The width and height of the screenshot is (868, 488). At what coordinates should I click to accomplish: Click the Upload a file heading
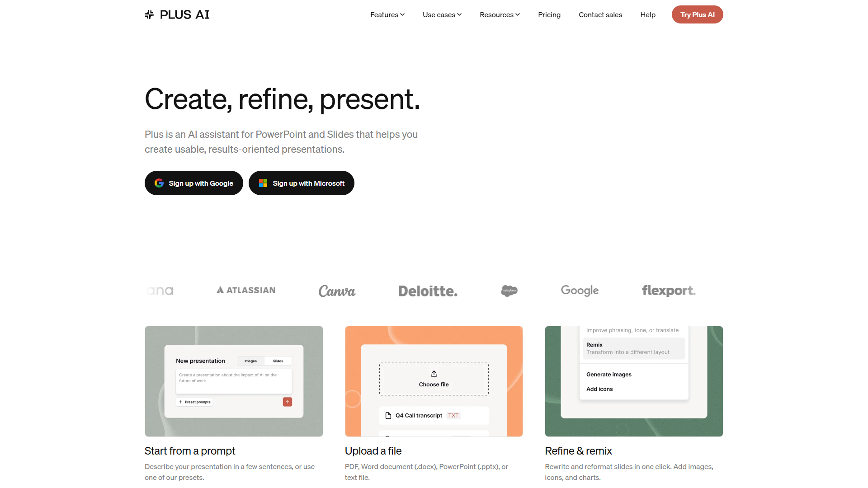click(373, 451)
